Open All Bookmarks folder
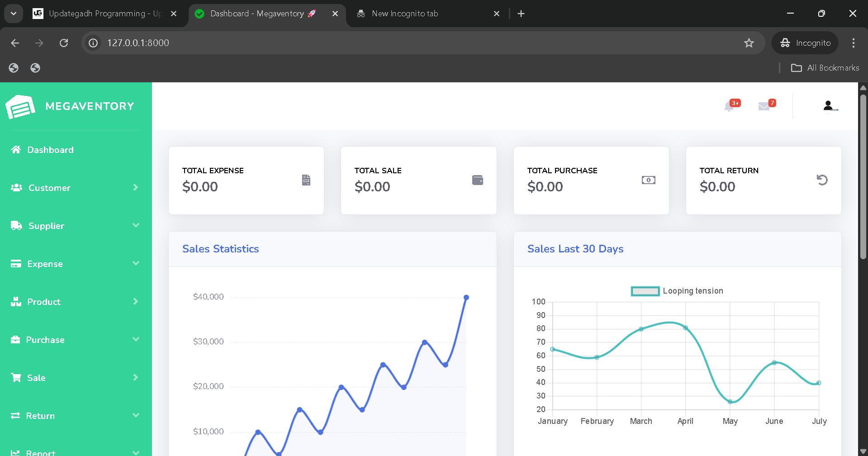 coord(825,68)
